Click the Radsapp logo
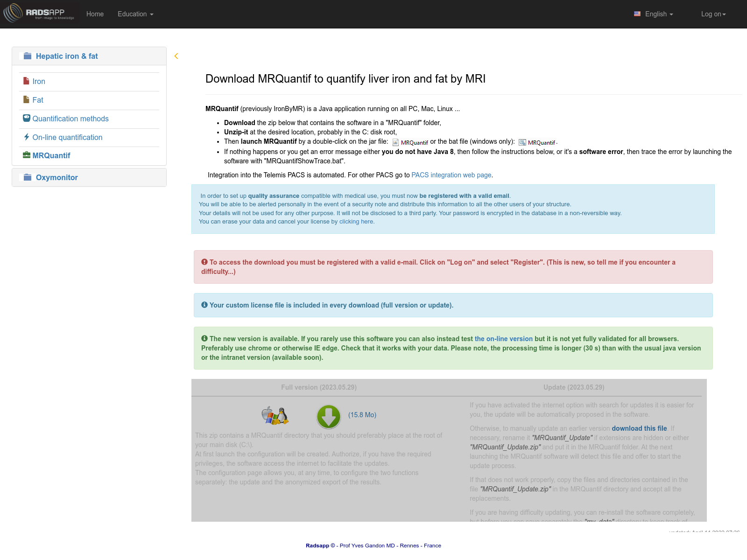The height and width of the screenshot is (560, 747). [39, 13]
